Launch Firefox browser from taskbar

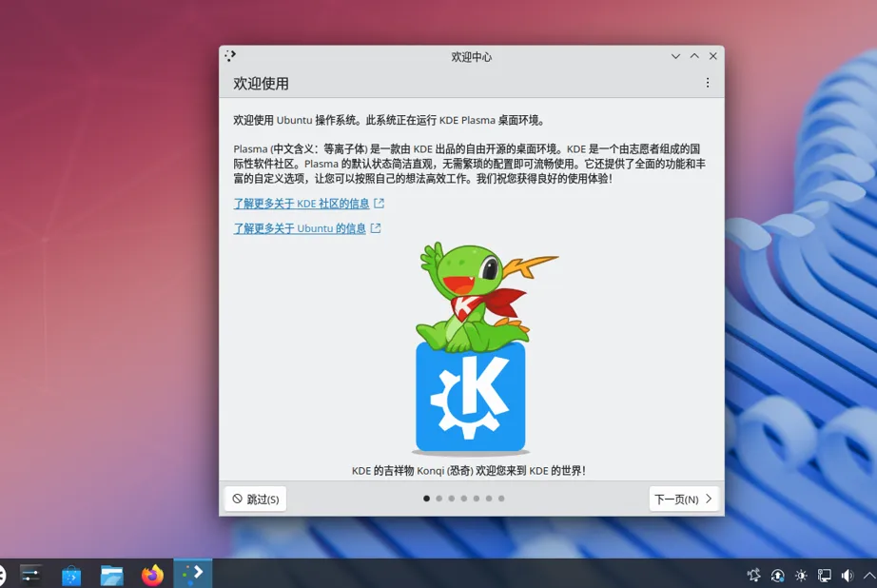tap(152, 575)
